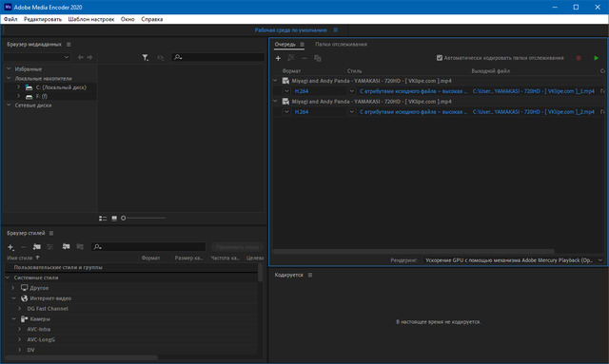Import styles with the import icon

pyautogui.click(x=66, y=247)
